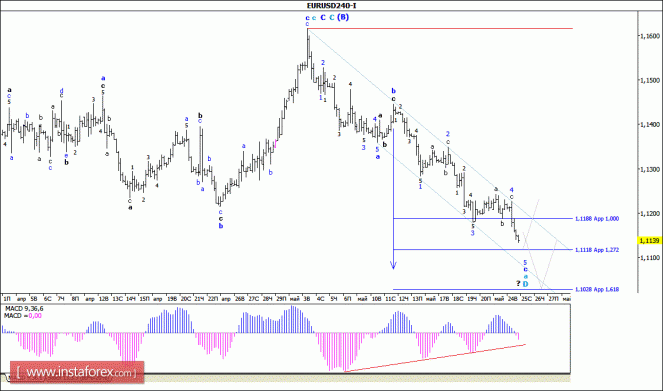This screenshot has width=663, height=391.
Task: Select the blue (B) wave label at peak
Action: point(343,17)
